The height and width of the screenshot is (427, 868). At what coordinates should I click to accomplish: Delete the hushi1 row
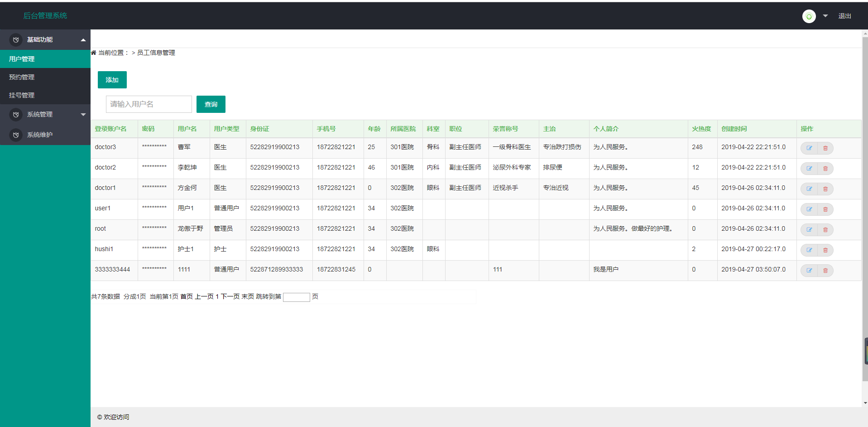[825, 250]
